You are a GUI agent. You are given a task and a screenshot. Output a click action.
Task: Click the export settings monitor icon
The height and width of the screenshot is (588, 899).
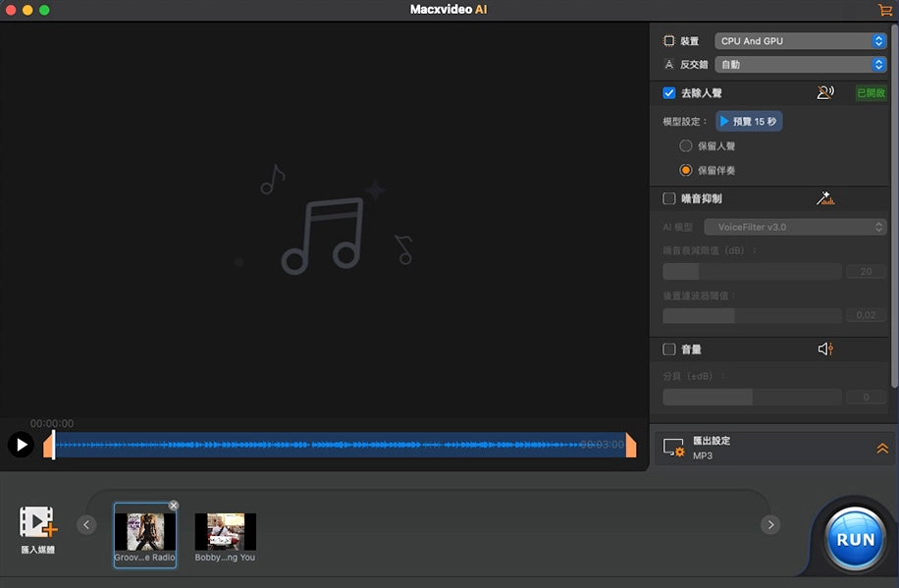pos(673,448)
